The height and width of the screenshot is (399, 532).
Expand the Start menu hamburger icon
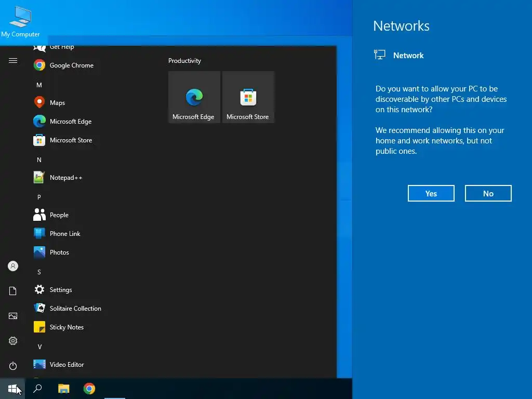coord(13,60)
